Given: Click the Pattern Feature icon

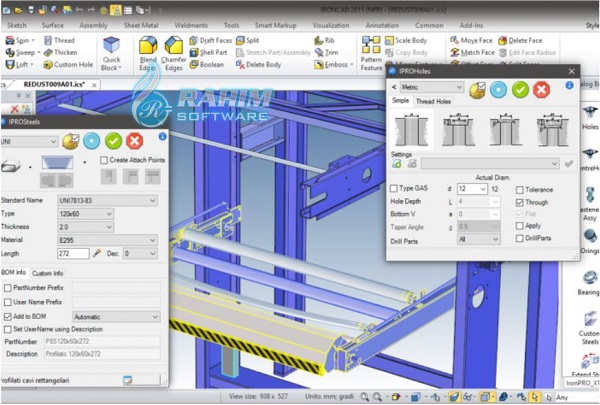Looking at the screenshot, I should click(370, 45).
